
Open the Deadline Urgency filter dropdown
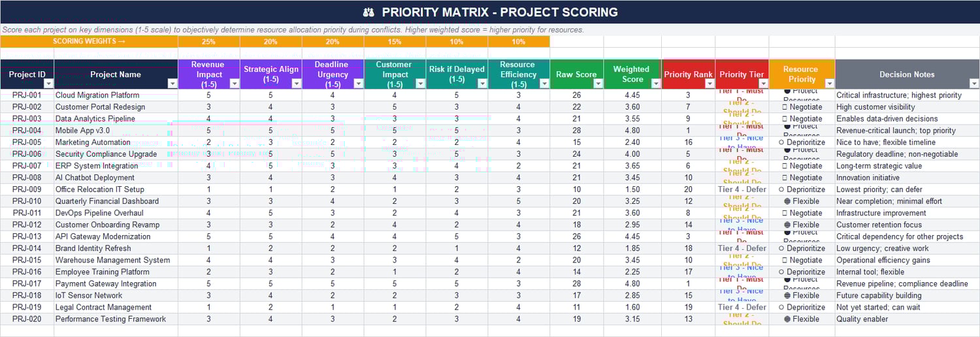click(358, 84)
